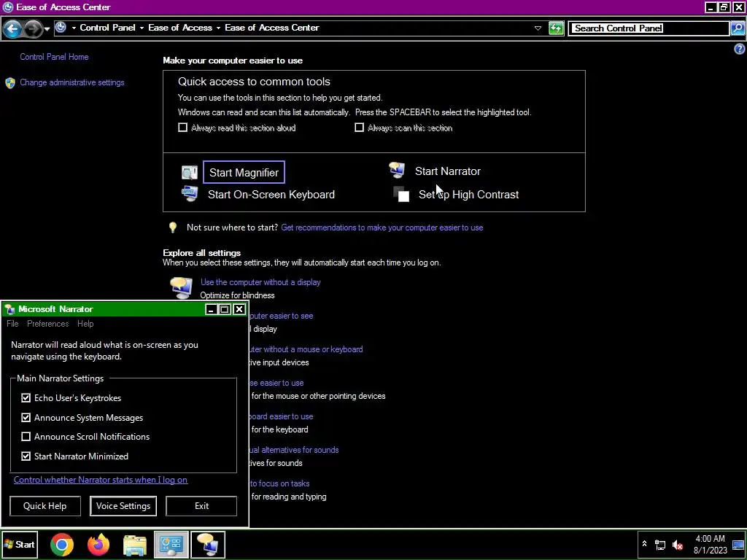Click Exit button in Narrator window
The image size is (747, 560).
click(x=201, y=506)
